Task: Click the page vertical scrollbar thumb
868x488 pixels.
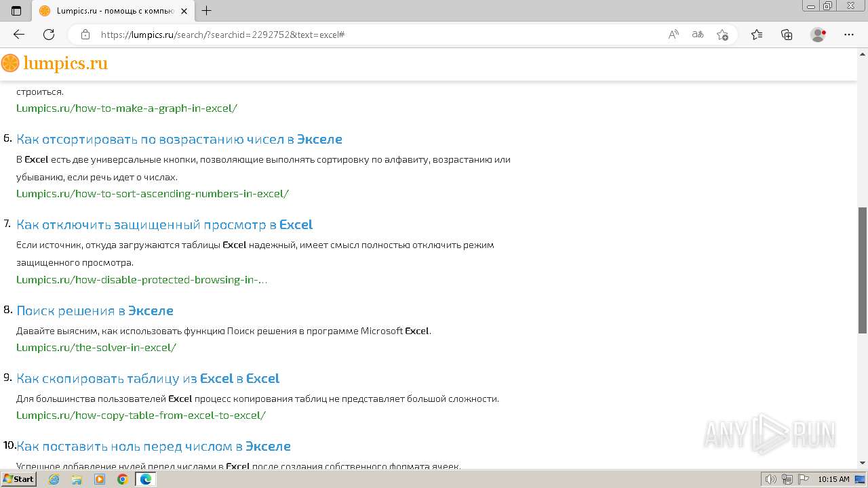Action: (x=863, y=270)
